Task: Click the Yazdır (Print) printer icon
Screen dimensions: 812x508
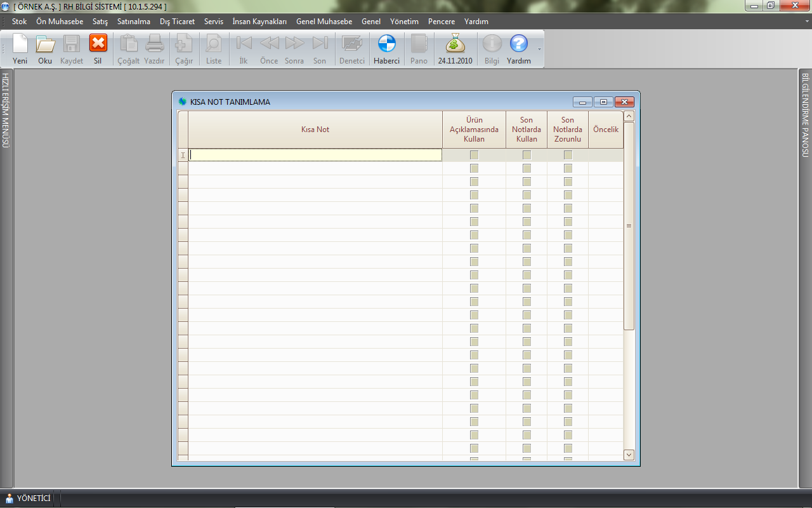Action: 154,44
